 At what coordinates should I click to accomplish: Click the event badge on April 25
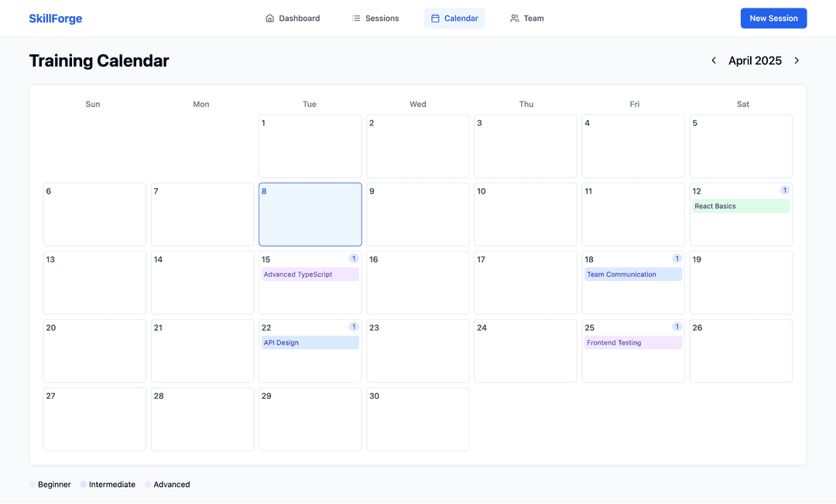click(x=677, y=327)
